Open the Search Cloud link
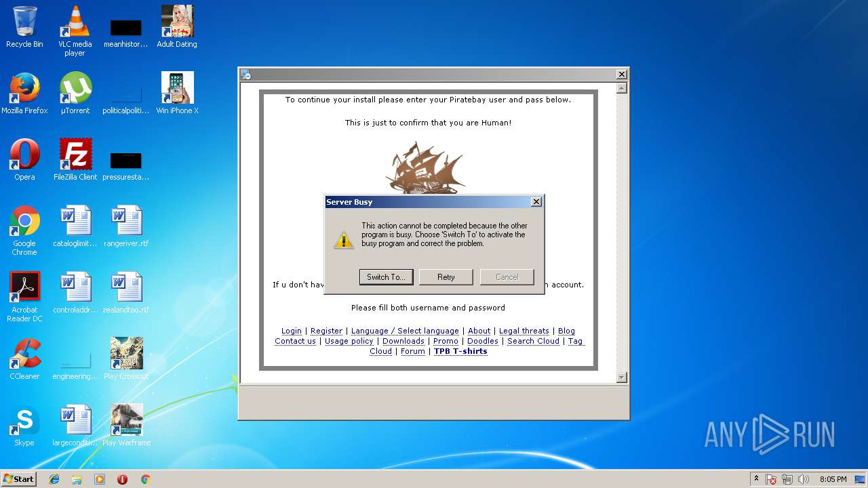 (x=533, y=341)
